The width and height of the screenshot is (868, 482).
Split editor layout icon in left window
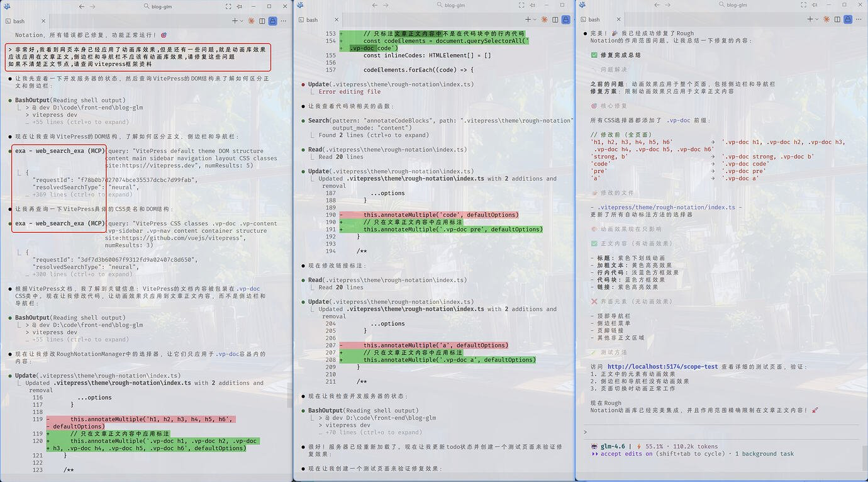(x=262, y=21)
